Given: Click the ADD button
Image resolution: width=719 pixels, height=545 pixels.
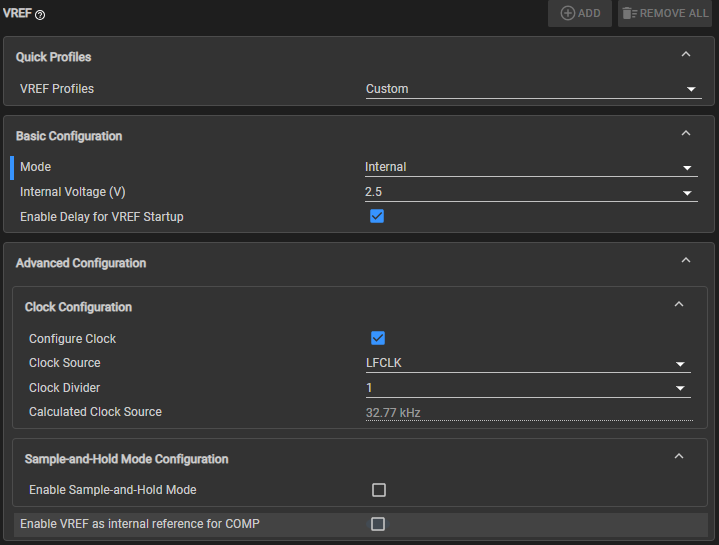Looking at the screenshot, I should tap(580, 13).
